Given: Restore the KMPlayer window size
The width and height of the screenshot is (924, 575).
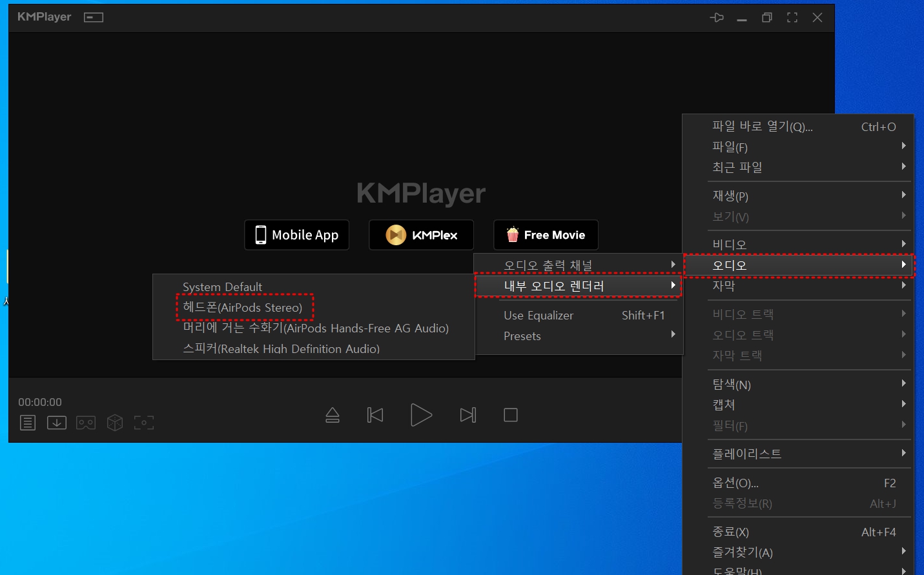Looking at the screenshot, I should 767,17.
